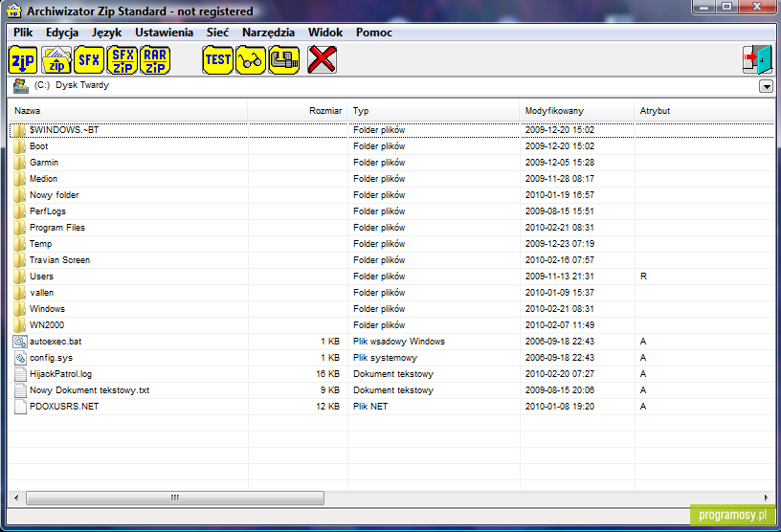Sort by Modyfikowany column header

577,111
